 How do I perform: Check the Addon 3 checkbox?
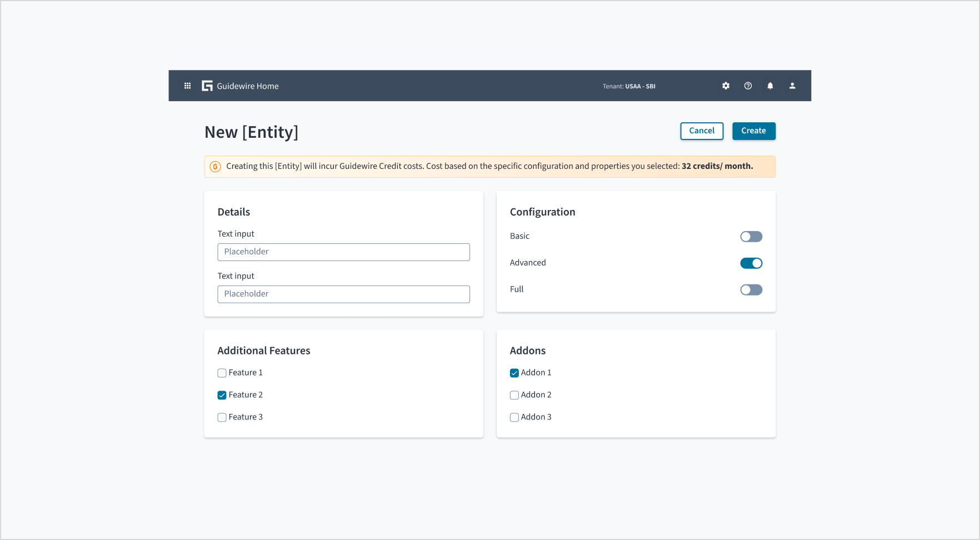pyautogui.click(x=514, y=417)
